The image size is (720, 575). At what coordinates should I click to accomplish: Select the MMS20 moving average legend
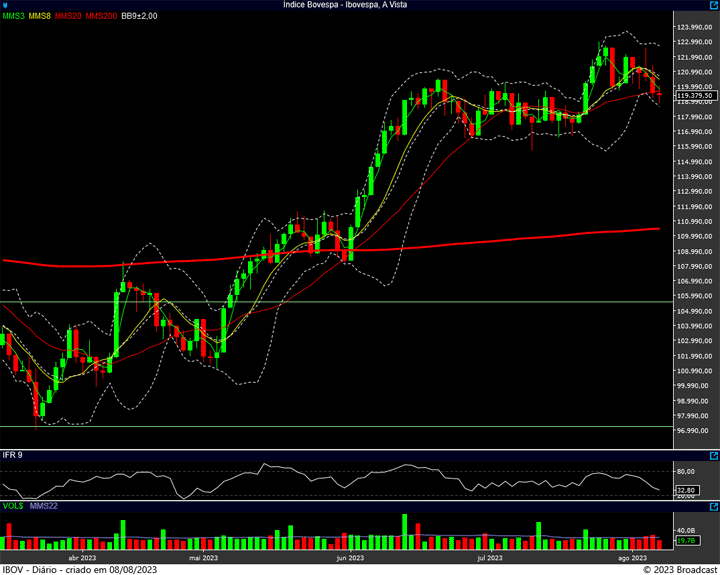[x=69, y=16]
